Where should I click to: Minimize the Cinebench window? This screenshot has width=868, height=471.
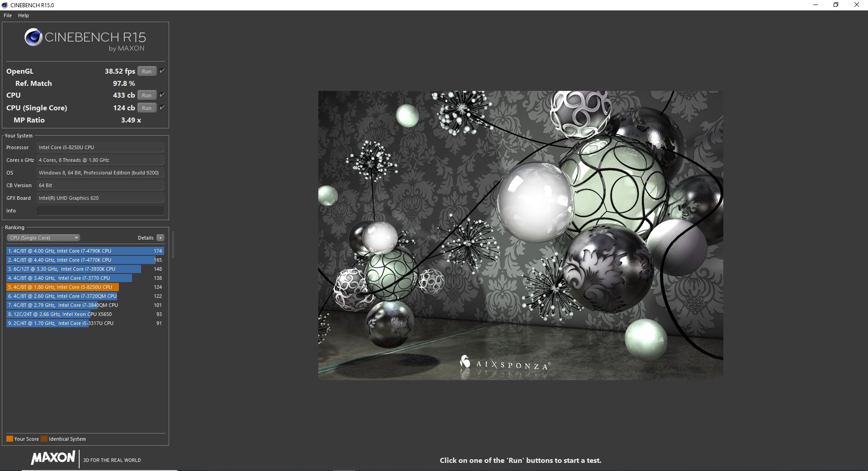click(x=816, y=5)
